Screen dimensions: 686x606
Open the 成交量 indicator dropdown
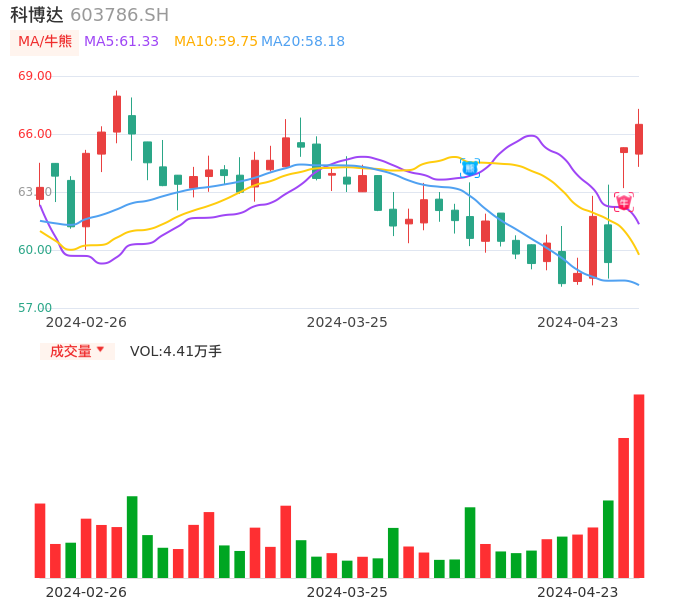click(x=77, y=351)
